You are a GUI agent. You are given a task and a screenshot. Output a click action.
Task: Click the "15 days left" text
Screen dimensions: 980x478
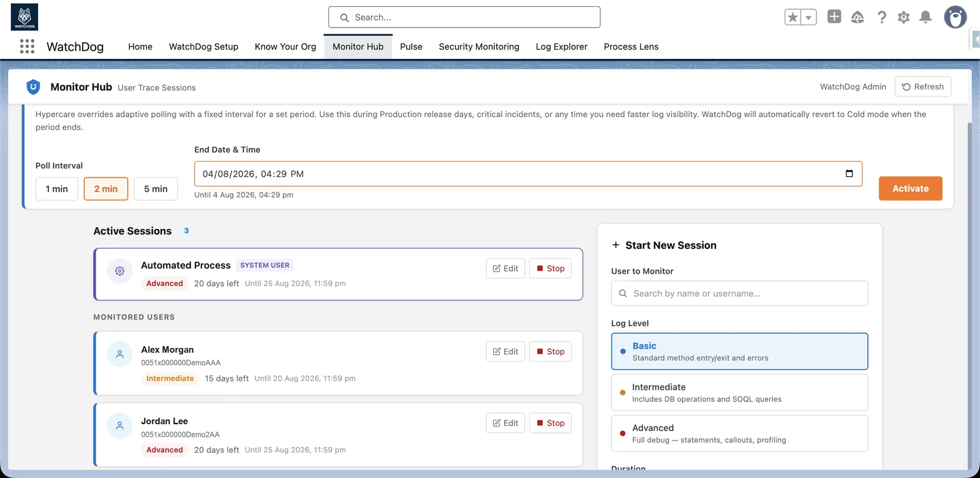(x=227, y=378)
